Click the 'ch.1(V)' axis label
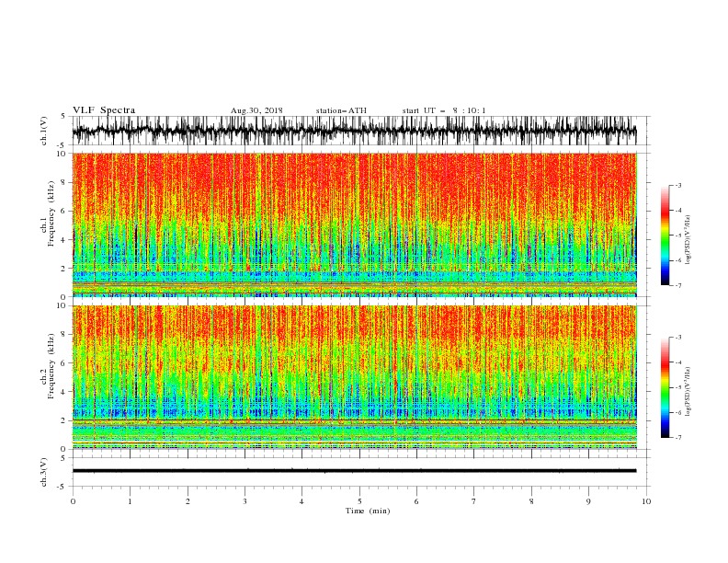This screenshot has width=728, height=563. (44, 131)
